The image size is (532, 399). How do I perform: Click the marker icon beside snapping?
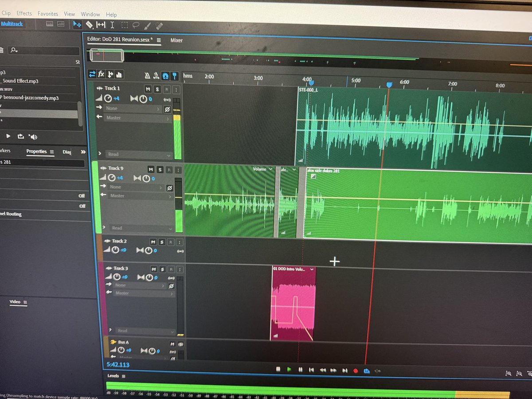coord(175,76)
